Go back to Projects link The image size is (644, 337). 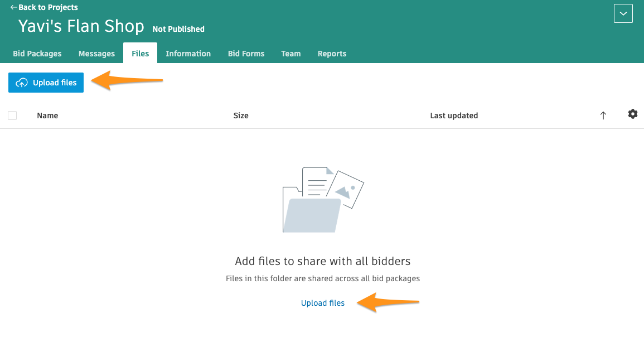click(x=48, y=7)
